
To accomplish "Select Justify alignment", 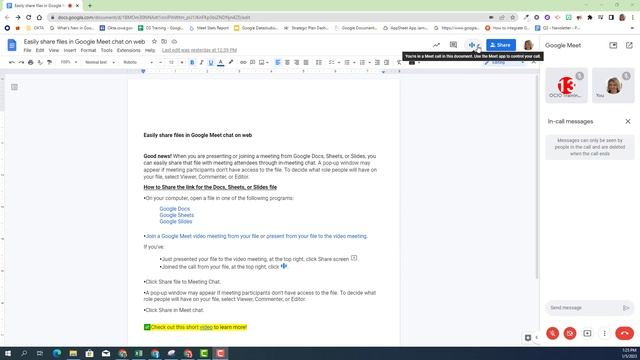I will point(306,62).
